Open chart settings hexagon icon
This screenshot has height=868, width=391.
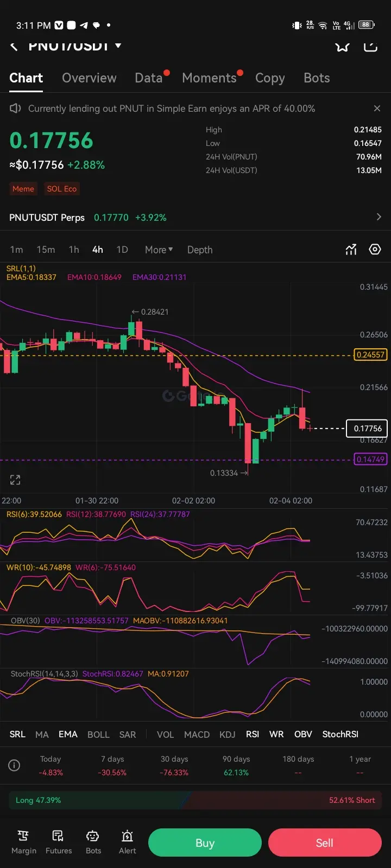click(x=375, y=250)
